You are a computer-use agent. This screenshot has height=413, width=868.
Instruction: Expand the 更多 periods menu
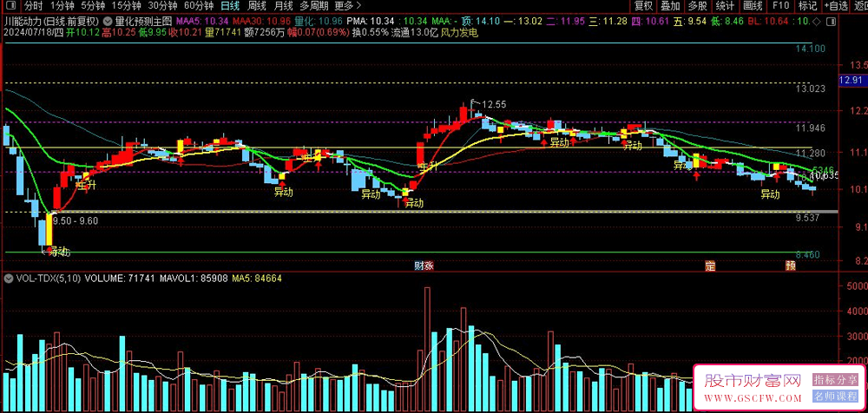[x=348, y=6]
